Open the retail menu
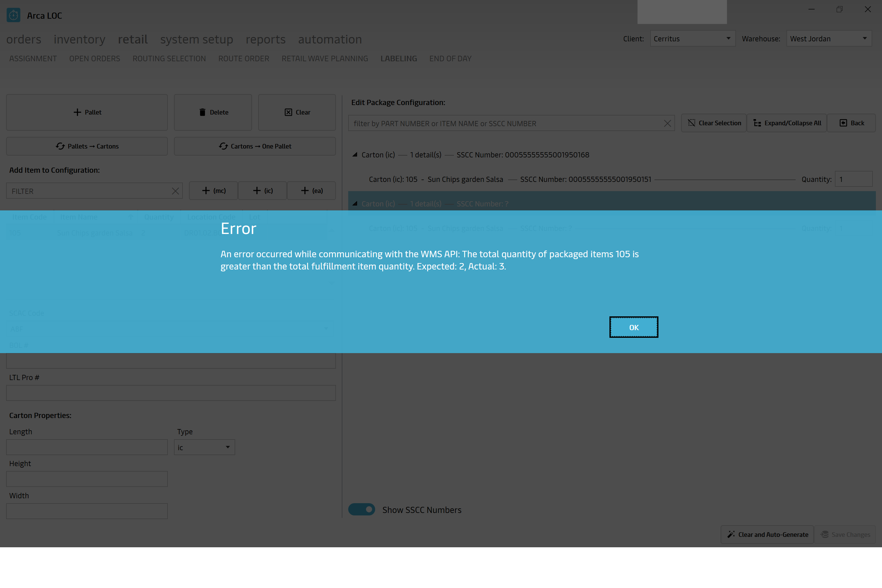 tap(133, 40)
